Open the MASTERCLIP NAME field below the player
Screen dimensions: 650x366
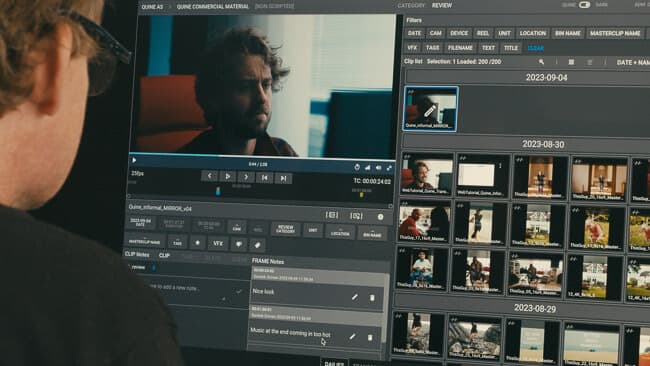point(144,241)
